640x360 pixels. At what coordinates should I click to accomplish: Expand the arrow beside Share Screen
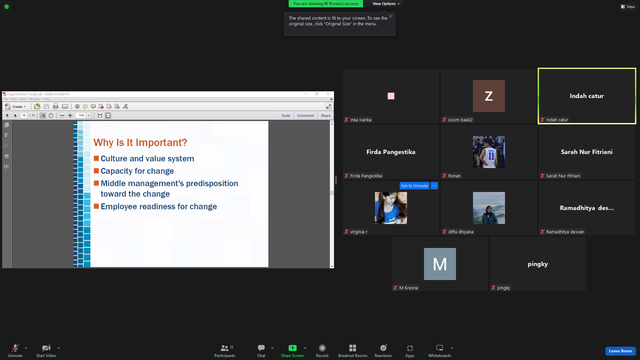pyautogui.click(x=305, y=348)
